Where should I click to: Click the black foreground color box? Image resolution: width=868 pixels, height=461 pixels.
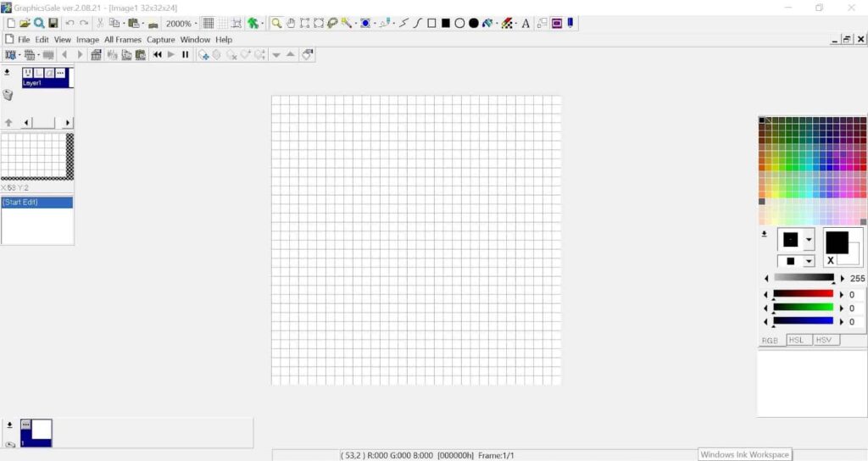point(837,242)
